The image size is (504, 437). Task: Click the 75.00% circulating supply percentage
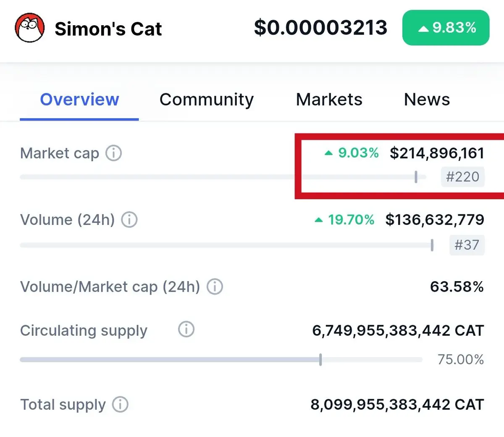[x=461, y=360]
